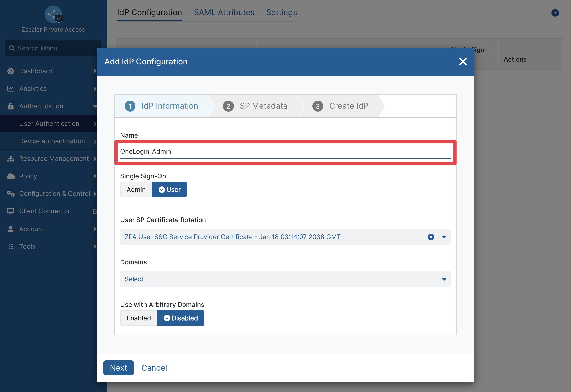This screenshot has height=392, width=571.
Task: Click the Policy cloud icon
Action: tap(11, 176)
